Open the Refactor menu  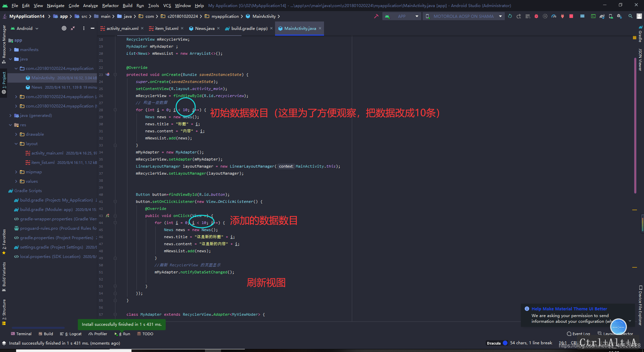(x=110, y=5)
